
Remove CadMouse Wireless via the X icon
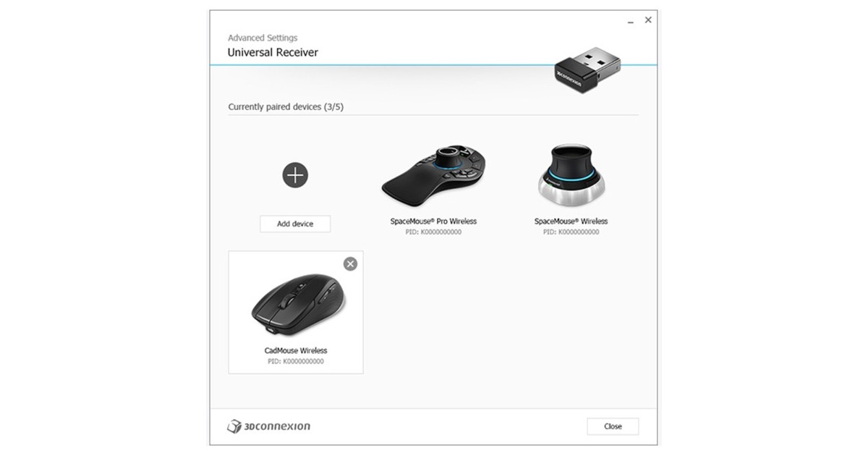point(350,264)
